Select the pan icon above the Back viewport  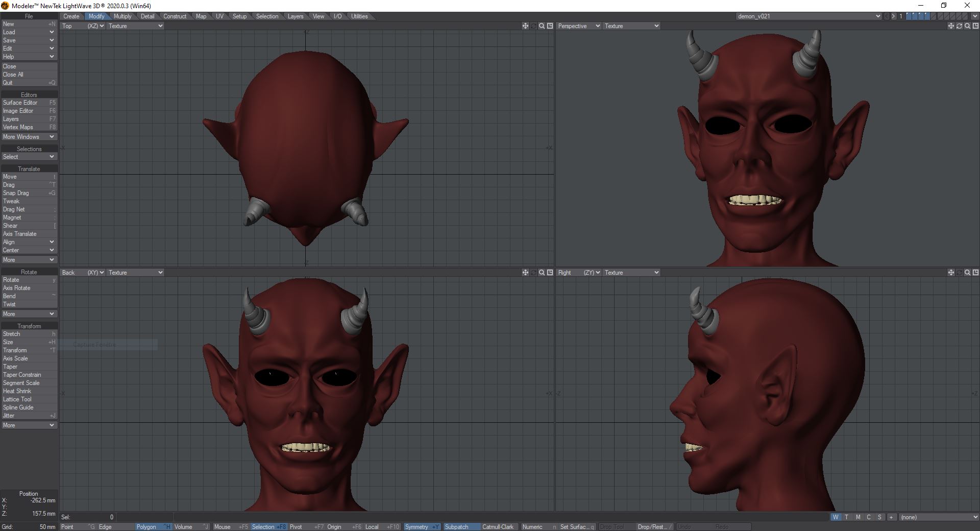525,272
